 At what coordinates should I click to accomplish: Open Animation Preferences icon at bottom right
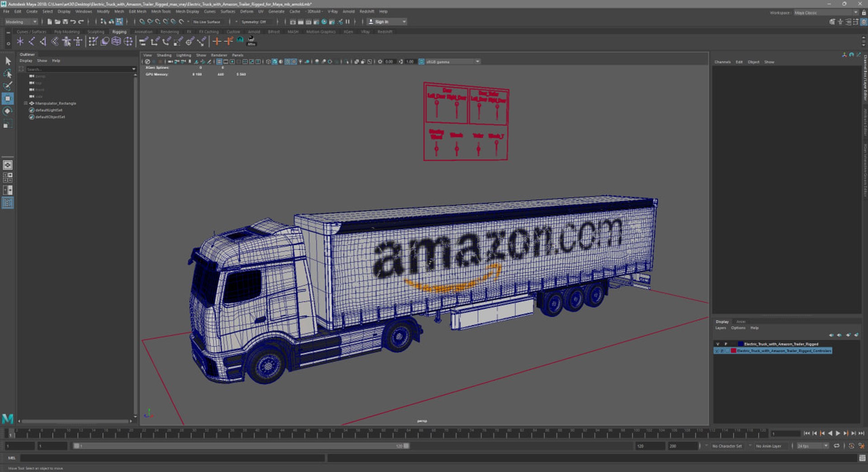pos(862,446)
